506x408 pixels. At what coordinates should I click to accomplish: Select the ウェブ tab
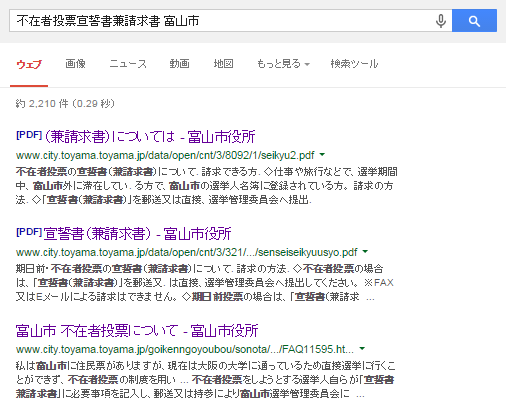(x=29, y=64)
